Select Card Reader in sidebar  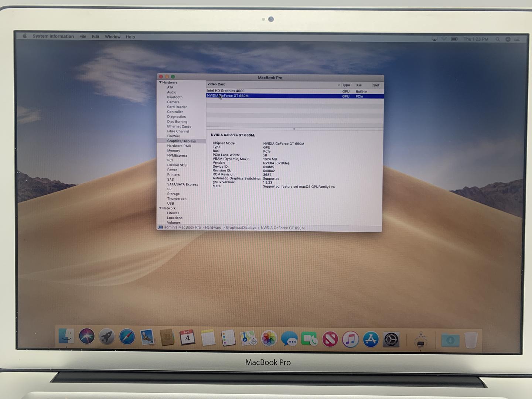coord(177,107)
